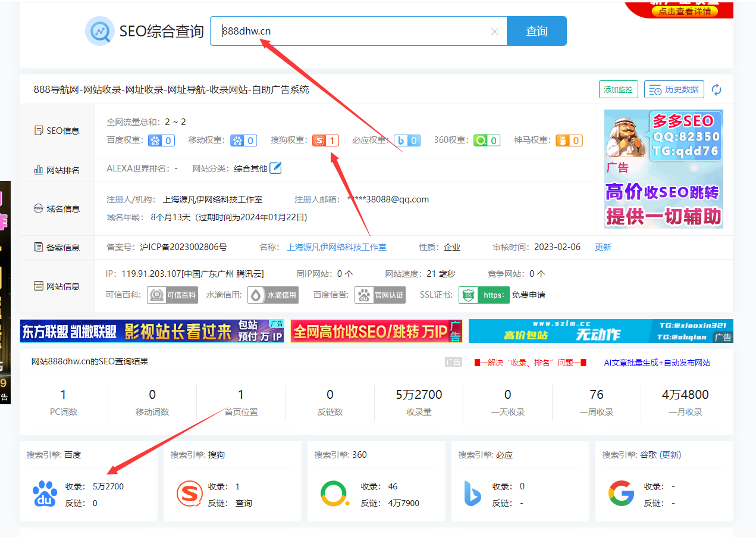
Task: Click the 搜狗权重 S1 badge
Action: (325, 140)
